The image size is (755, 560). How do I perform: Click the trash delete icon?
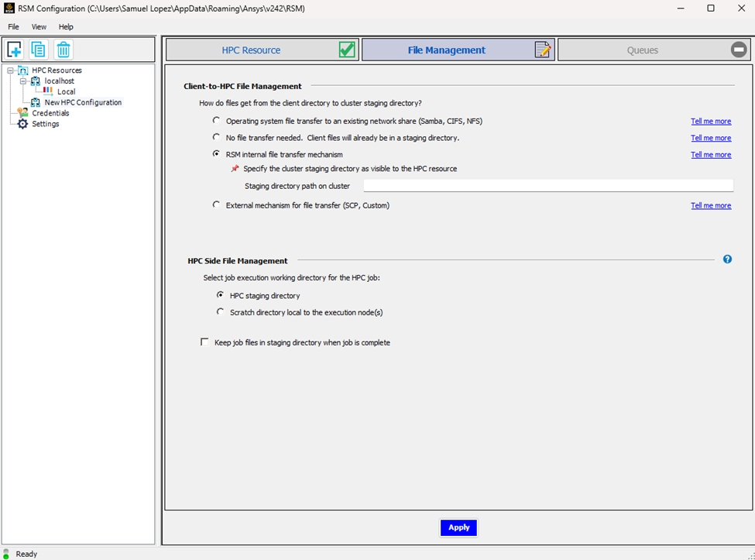(x=63, y=50)
